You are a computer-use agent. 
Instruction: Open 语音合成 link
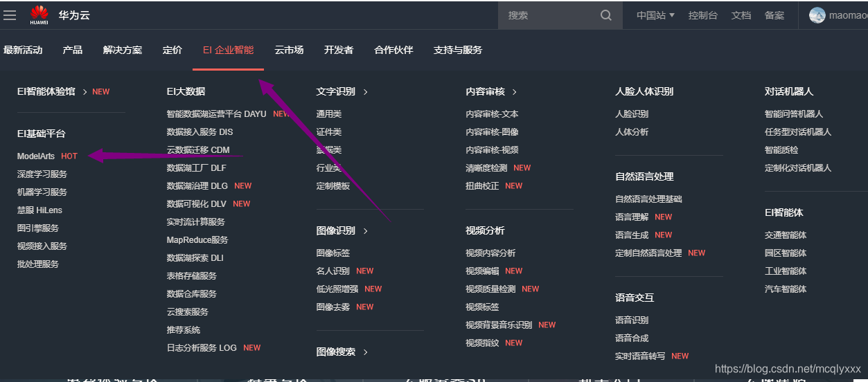[x=632, y=338]
